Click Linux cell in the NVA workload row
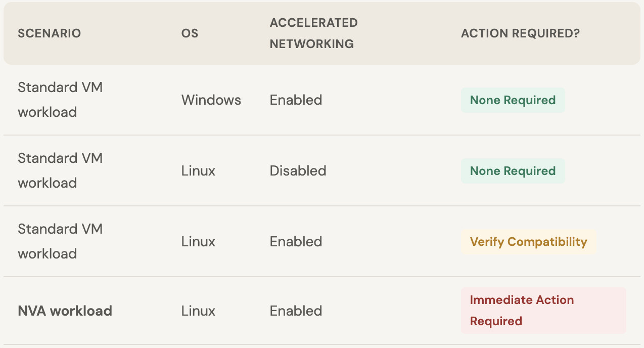Viewport: 644px width, 348px height. tap(198, 311)
